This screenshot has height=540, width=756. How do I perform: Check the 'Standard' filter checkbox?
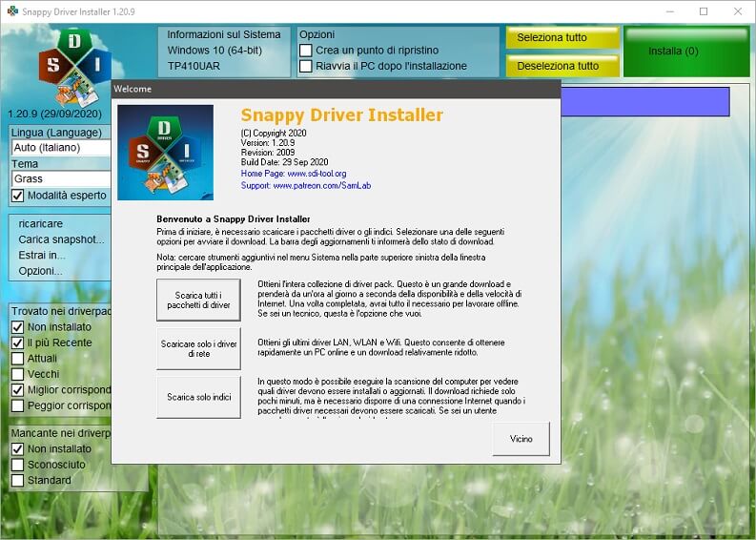point(18,481)
